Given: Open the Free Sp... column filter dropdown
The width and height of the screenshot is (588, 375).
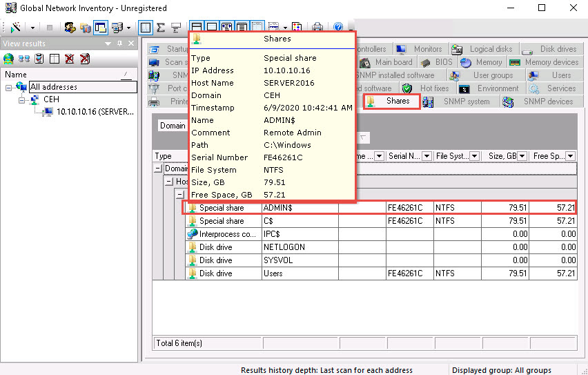Looking at the screenshot, I should 570,156.
